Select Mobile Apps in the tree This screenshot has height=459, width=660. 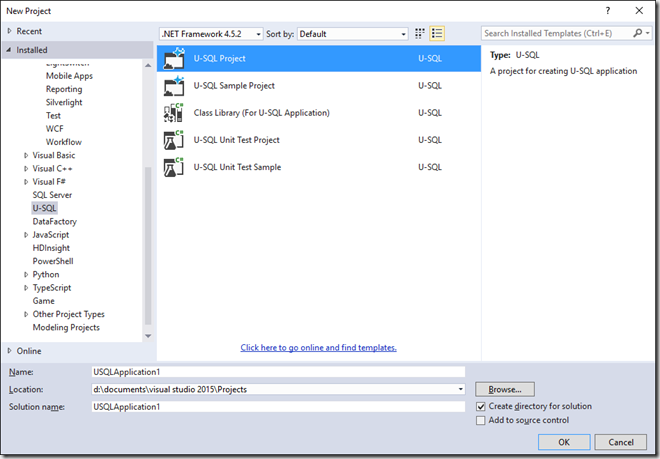pyautogui.click(x=69, y=76)
